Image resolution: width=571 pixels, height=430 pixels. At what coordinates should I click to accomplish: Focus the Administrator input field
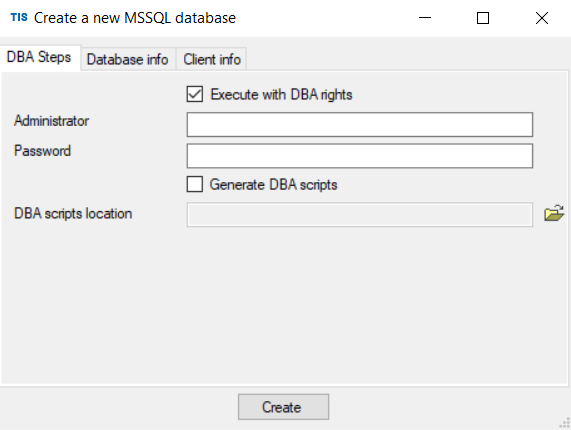pyautogui.click(x=360, y=125)
